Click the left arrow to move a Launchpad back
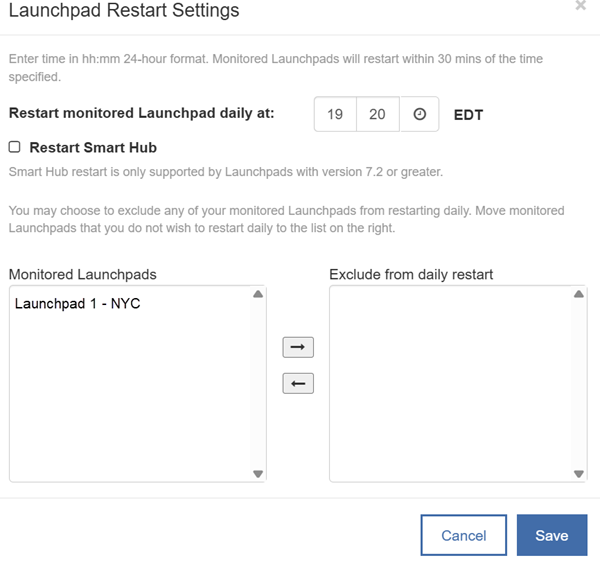Viewport: 600px width, 567px height. click(x=298, y=383)
